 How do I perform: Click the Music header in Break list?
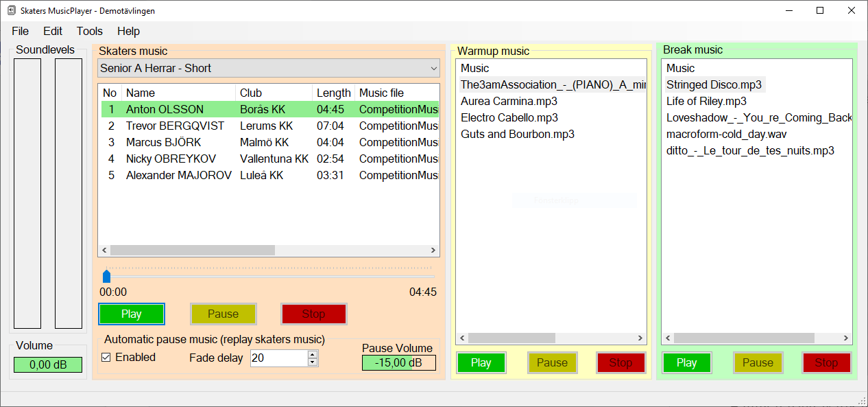coord(681,68)
